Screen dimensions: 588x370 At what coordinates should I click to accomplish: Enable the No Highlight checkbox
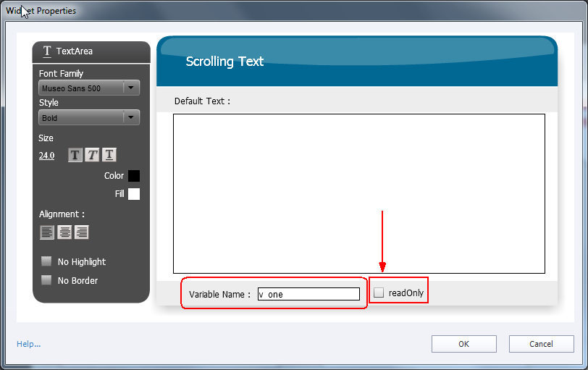tap(46, 261)
